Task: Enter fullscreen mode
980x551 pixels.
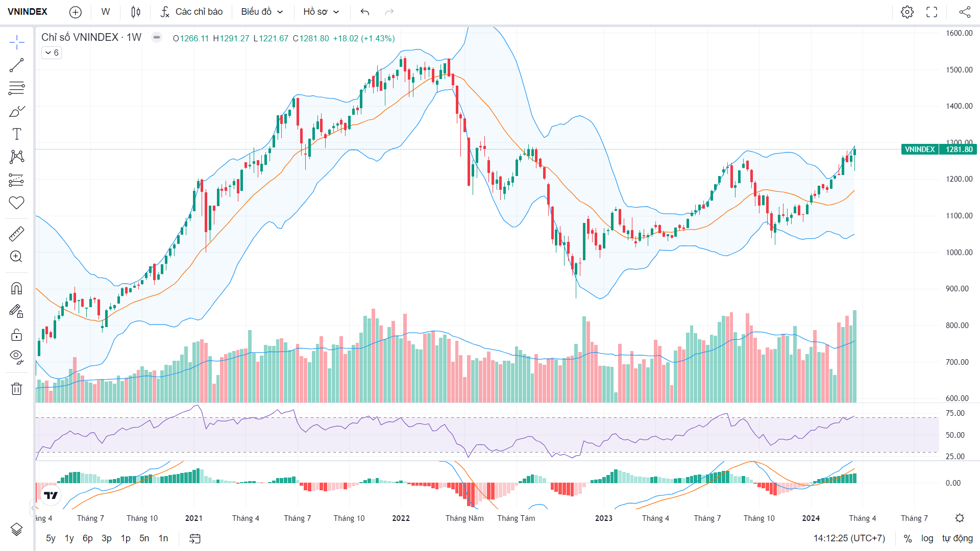Action: pyautogui.click(x=932, y=12)
